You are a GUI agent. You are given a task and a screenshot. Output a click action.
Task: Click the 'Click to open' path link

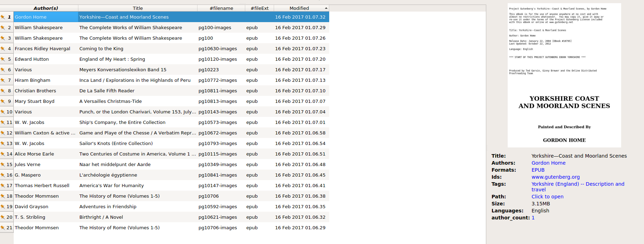pyautogui.click(x=547, y=197)
